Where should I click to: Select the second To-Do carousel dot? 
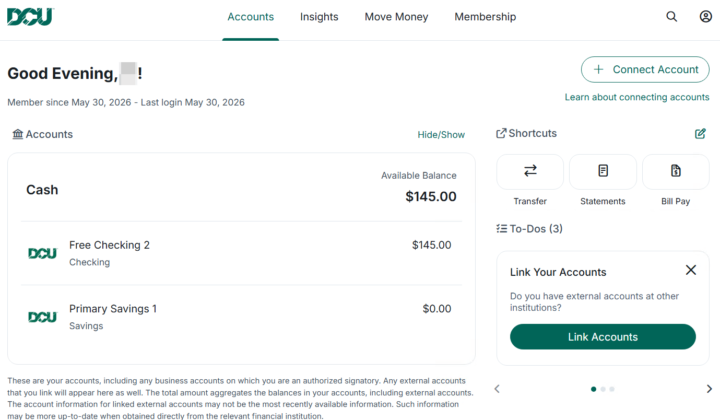click(x=603, y=389)
